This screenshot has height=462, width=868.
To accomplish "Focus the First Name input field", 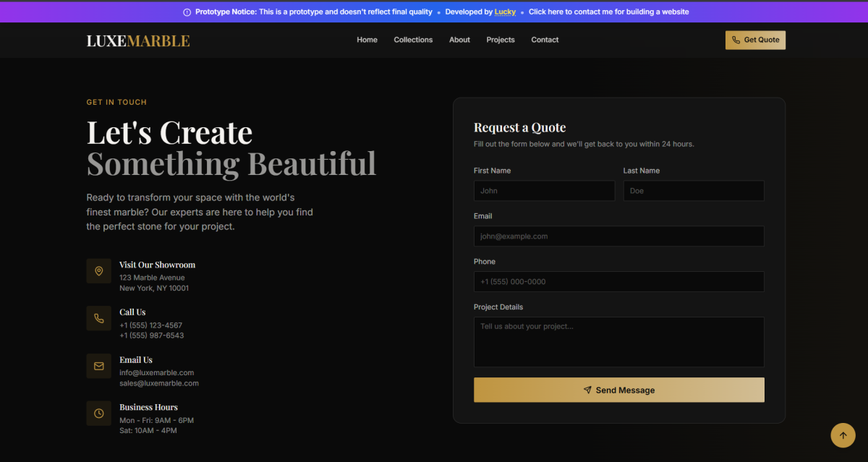I will [x=544, y=191].
